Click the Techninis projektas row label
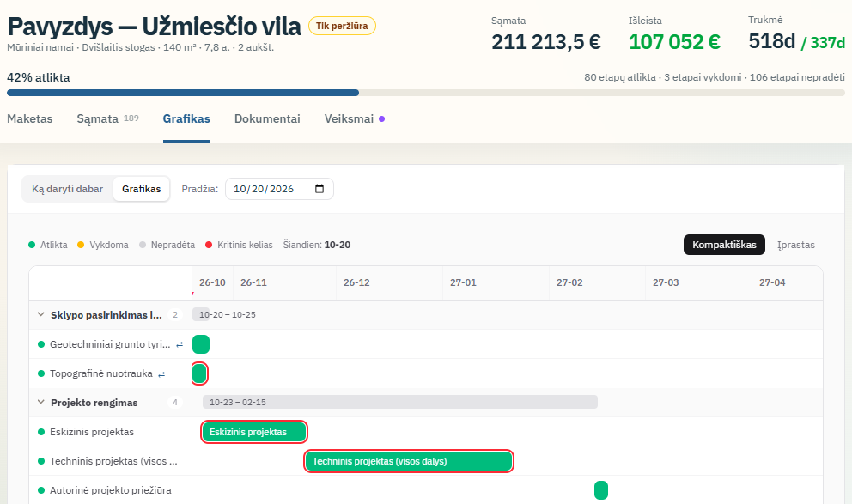 pos(113,461)
